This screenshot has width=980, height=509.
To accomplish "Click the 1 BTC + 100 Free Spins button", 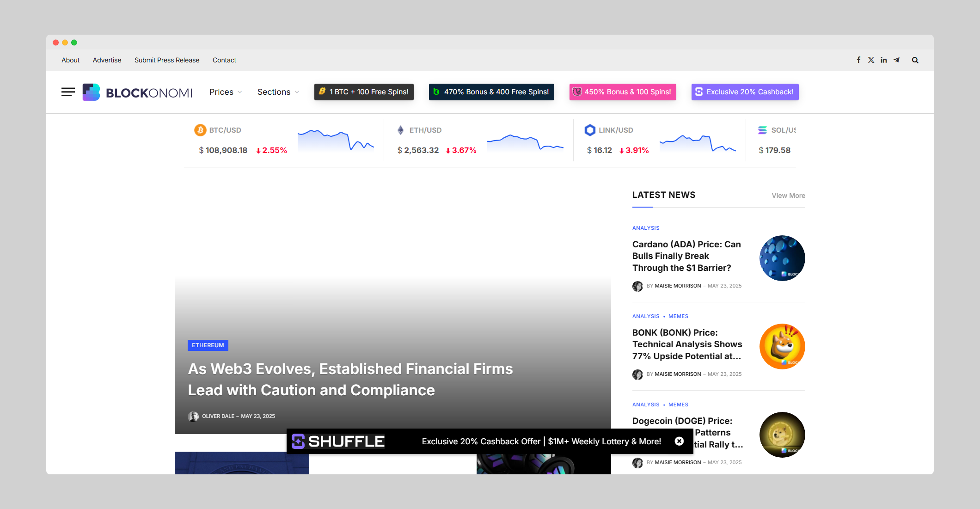I will pyautogui.click(x=364, y=92).
